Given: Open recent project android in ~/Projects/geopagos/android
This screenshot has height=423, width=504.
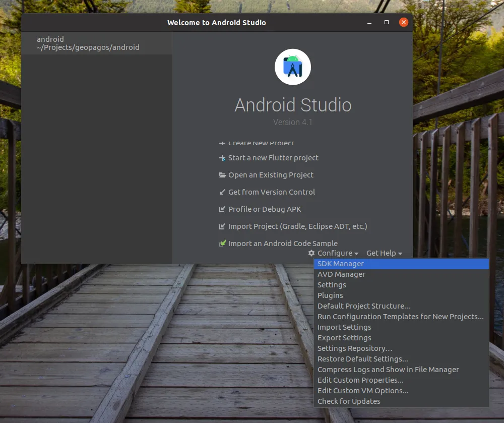Looking at the screenshot, I should tap(97, 43).
